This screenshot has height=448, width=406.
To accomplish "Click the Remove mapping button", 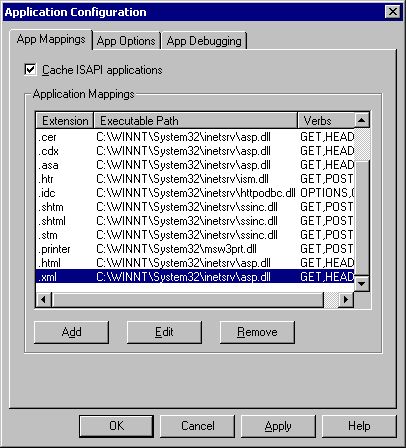I will point(257,332).
